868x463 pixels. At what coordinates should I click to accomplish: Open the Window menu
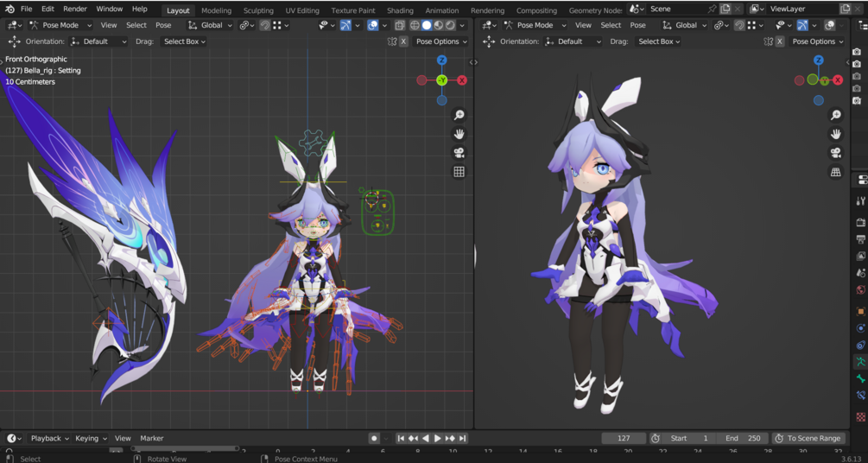click(110, 9)
